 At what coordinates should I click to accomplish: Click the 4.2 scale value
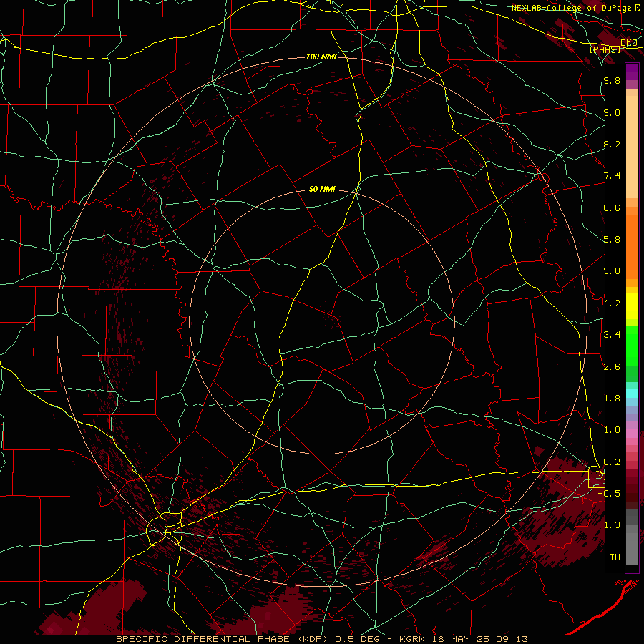(612, 303)
